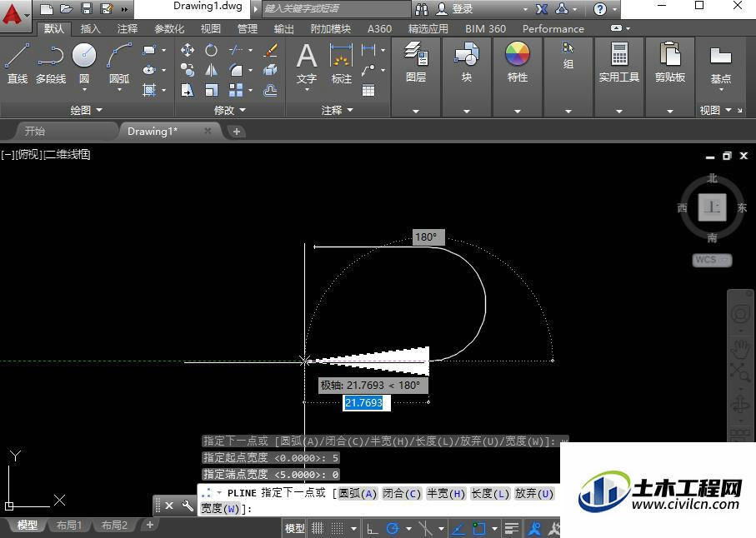
Task: Click the Dimension (标注) tool
Action: 342,62
